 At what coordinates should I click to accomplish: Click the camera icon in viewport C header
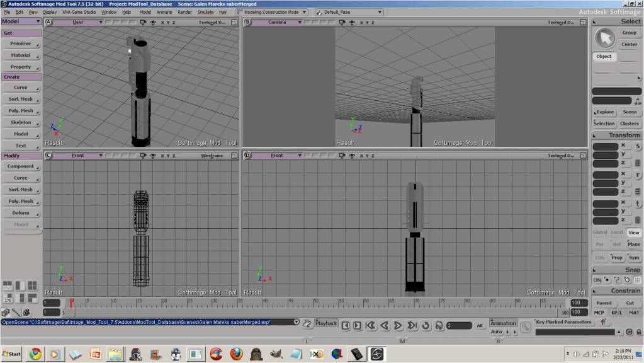143,156
